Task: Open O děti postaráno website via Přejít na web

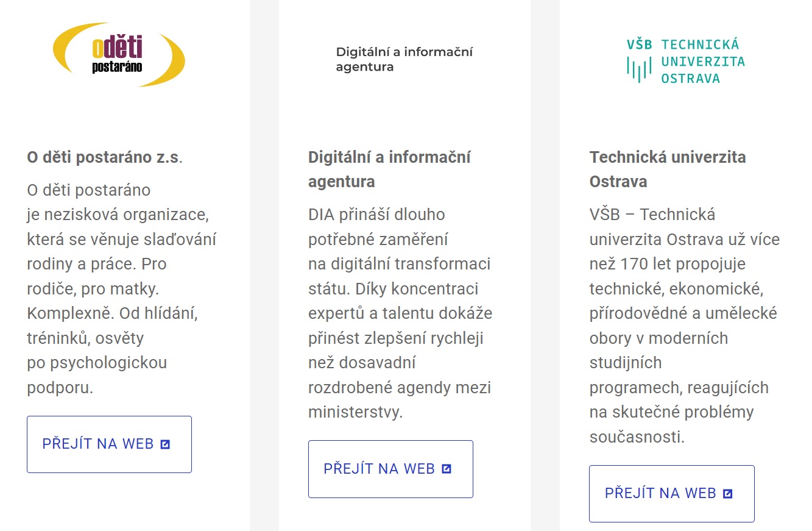Action: coord(109,444)
